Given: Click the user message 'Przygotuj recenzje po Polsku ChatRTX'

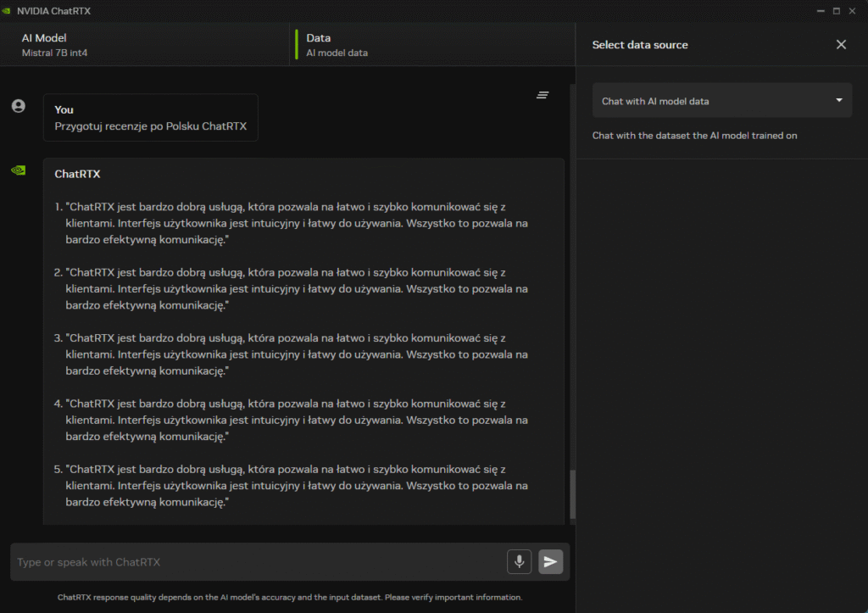Looking at the screenshot, I should pyautogui.click(x=151, y=126).
